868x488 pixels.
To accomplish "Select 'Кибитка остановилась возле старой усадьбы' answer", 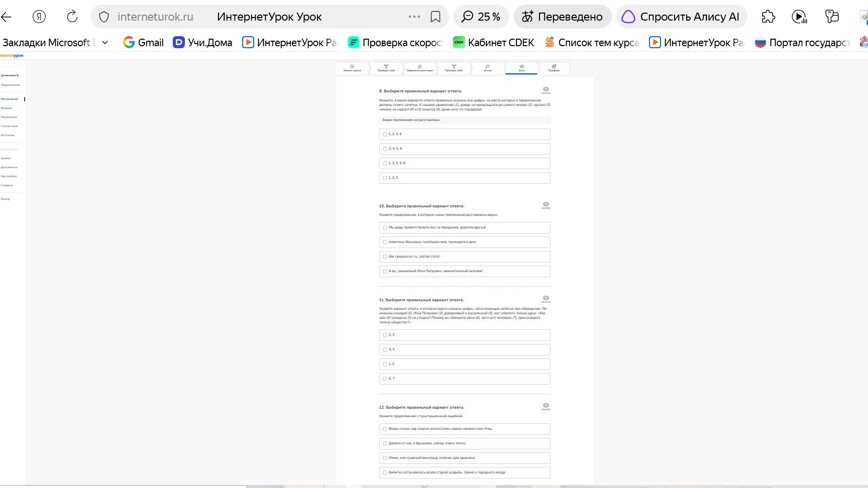I will coord(465,472).
